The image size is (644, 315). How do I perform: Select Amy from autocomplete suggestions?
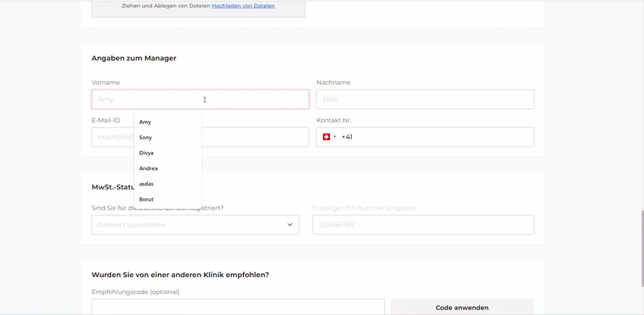167,122
